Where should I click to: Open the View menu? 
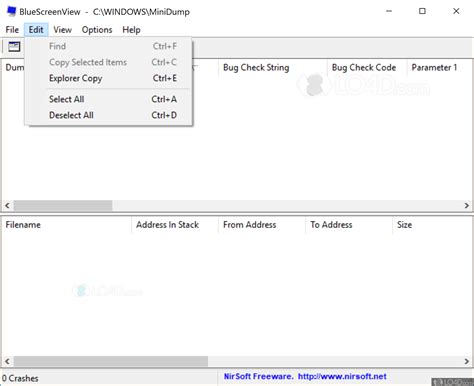coord(62,30)
